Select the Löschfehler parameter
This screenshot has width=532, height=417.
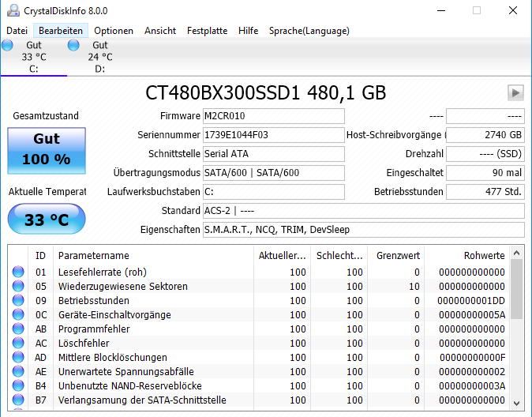pyautogui.click(x=259, y=344)
